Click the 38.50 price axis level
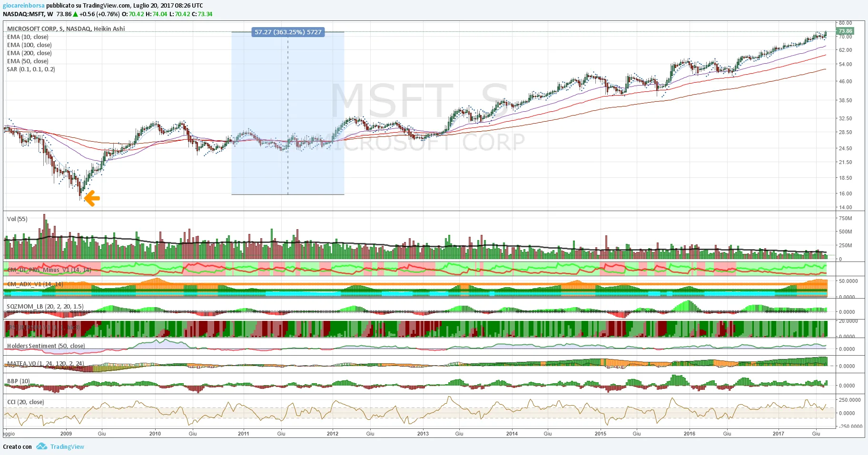This screenshot has width=868, height=455. (x=846, y=100)
